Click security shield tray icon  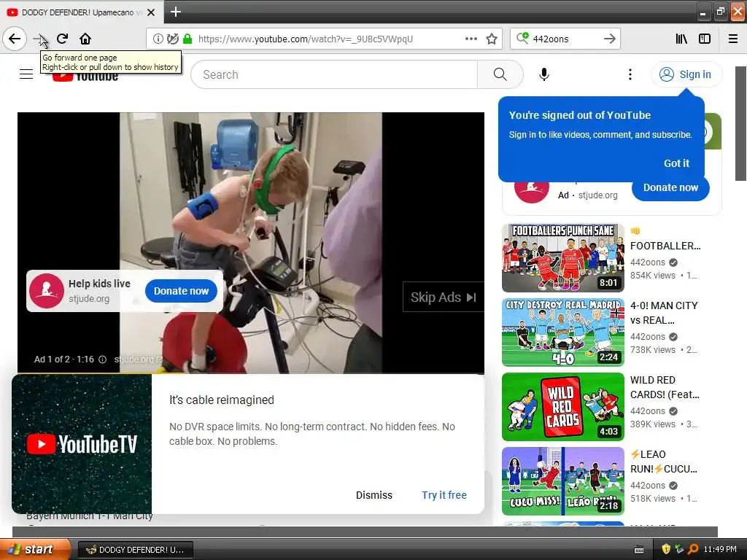666,549
